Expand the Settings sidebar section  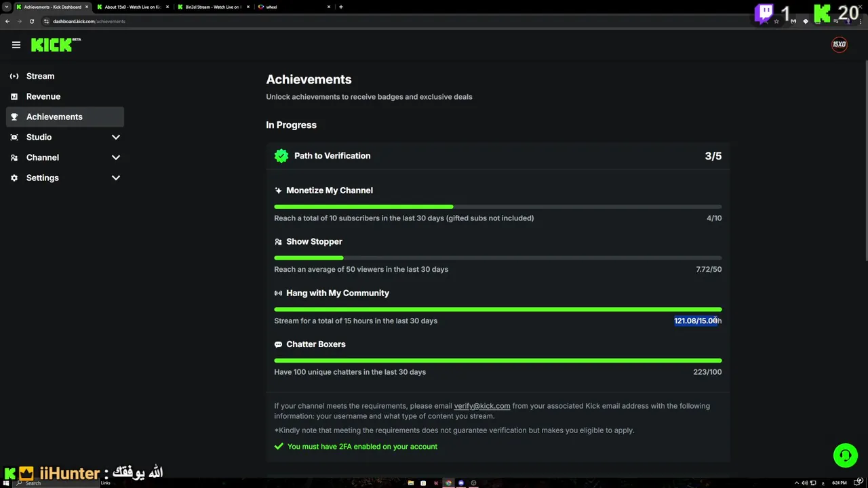click(116, 178)
